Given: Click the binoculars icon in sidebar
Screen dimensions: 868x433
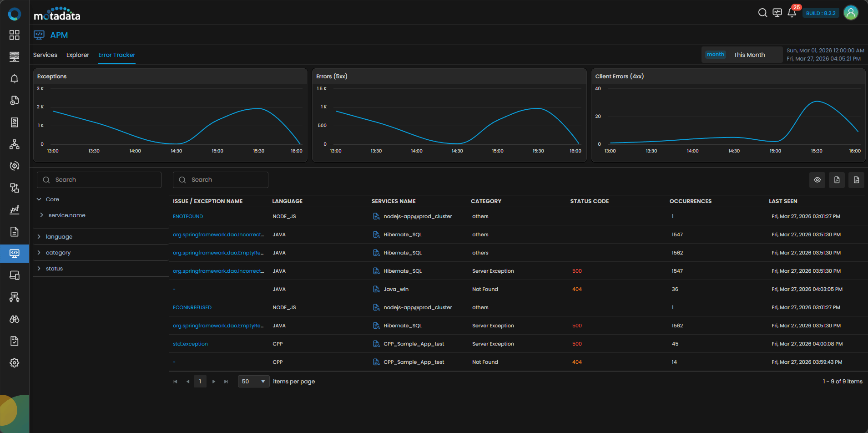Looking at the screenshot, I should tap(15, 319).
